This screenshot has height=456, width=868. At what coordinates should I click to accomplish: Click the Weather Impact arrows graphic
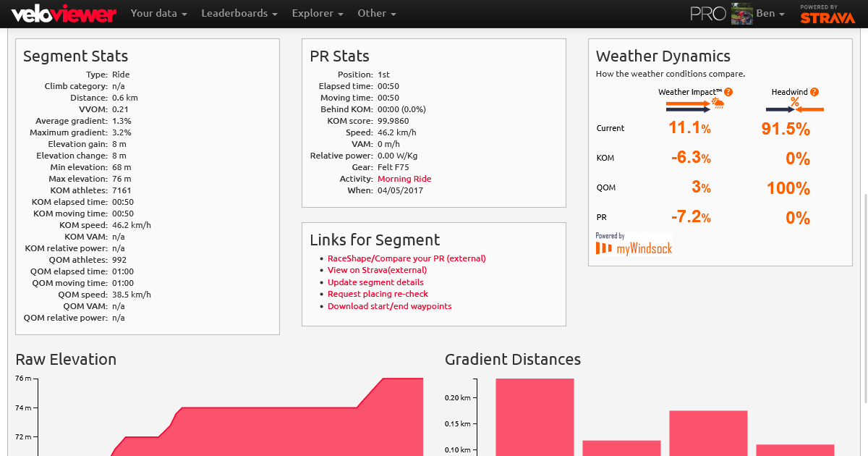(x=694, y=104)
